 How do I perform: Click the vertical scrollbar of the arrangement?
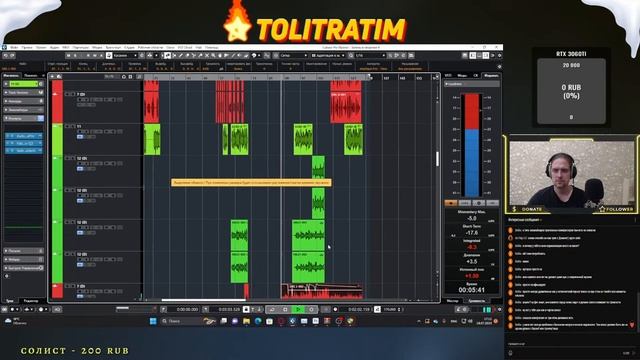tap(437, 159)
